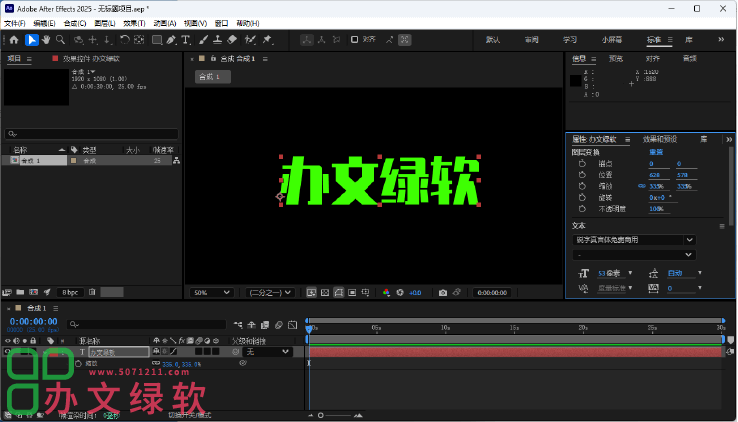Click the reset exposure icon in viewer
Image resolution: width=738 pixels, height=422 pixels.
(400, 293)
